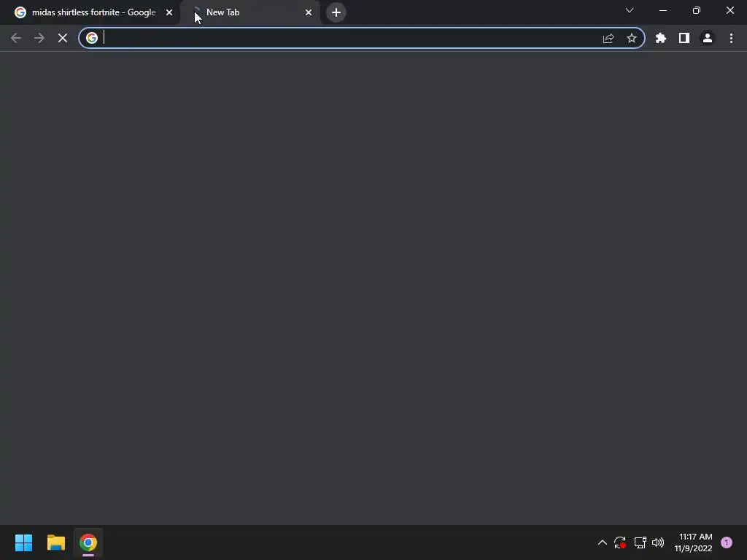Viewport: 747px width, 560px height.
Task: Open a new tab with plus button
Action: coord(336,12)
